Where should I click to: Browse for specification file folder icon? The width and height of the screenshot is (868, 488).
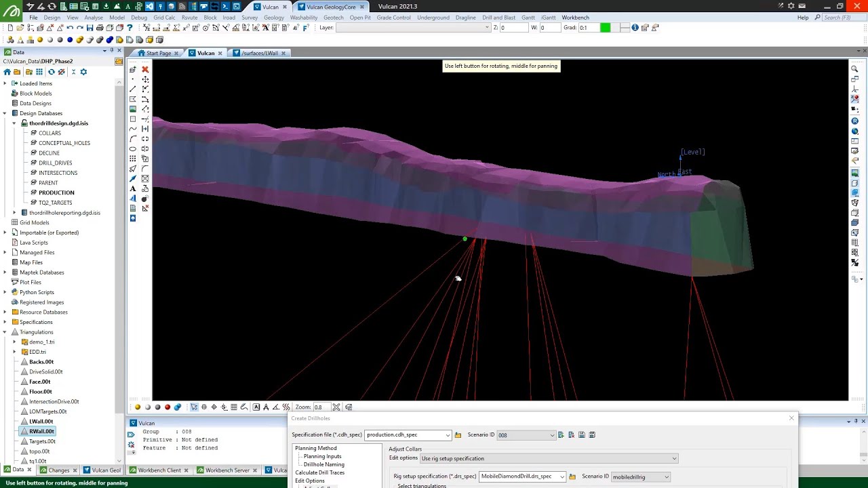coord(458,435)
